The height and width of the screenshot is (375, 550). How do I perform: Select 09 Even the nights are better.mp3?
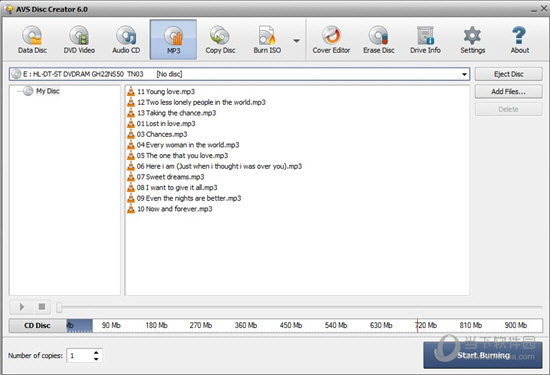pyautogui.click(x=189, y=198)
